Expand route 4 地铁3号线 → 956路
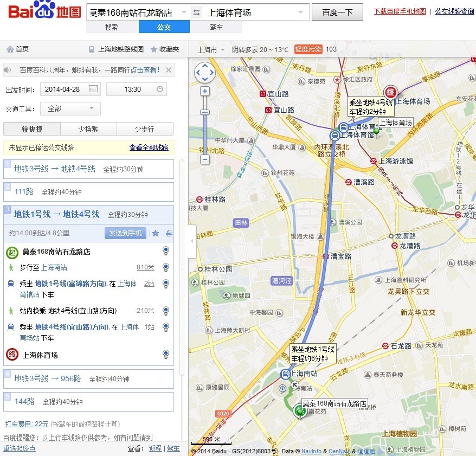 coord(89,379)
